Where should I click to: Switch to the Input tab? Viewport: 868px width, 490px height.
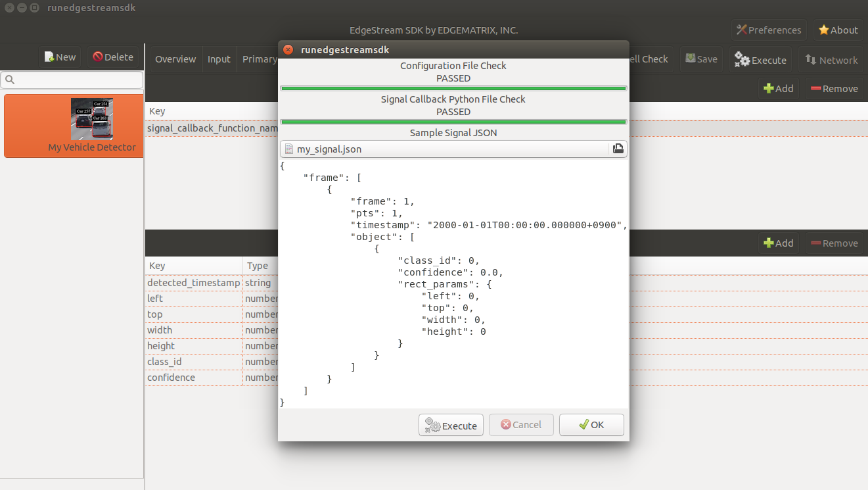pos(219,59)
